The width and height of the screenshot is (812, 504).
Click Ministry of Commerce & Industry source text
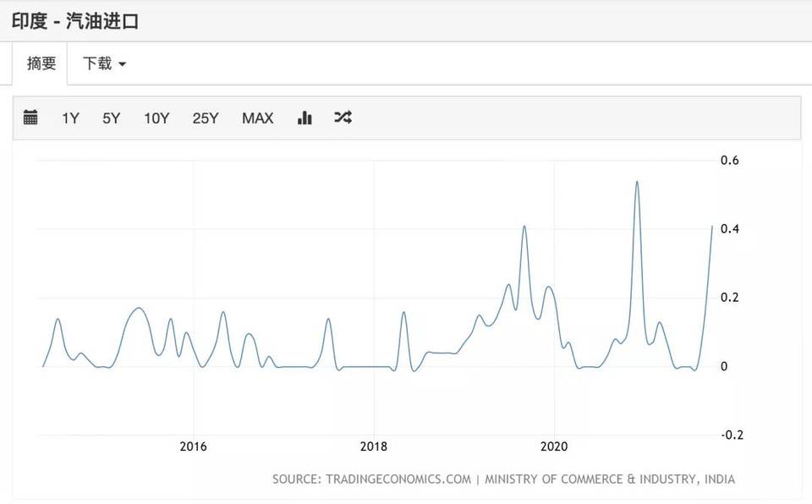click(x=610, y=479)
